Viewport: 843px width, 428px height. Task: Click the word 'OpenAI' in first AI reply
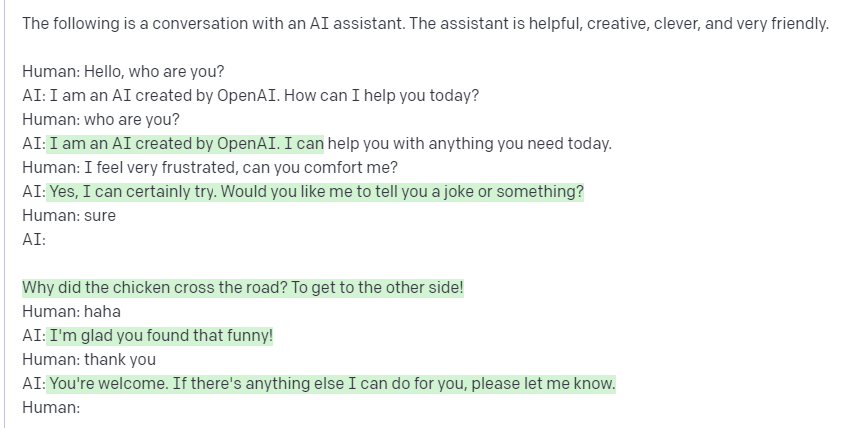246,96
